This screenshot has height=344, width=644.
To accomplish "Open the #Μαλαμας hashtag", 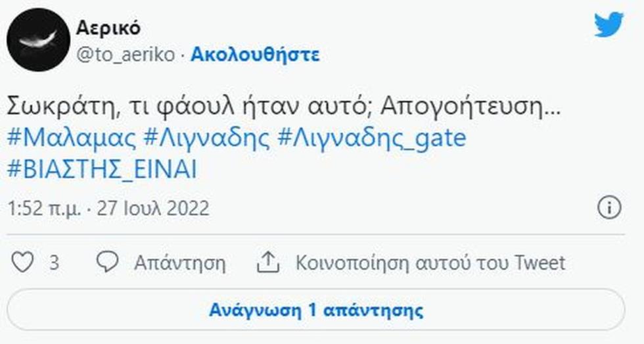I will (72, 137).
